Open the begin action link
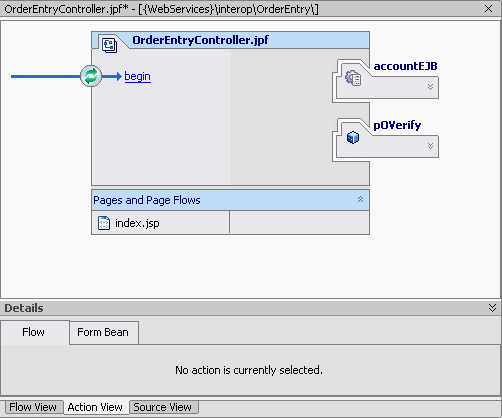Image resolution: width=502 pixels, height=418 pixels. [137, 76]
